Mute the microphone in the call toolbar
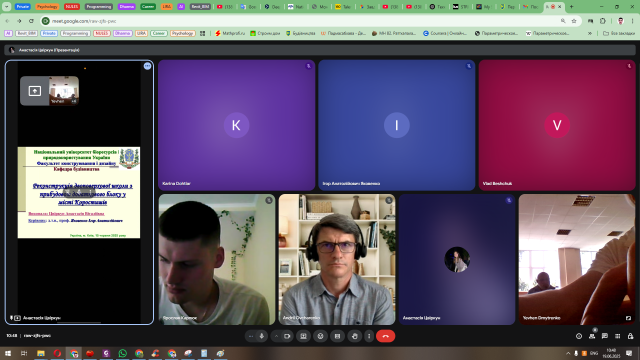This screenshot has height=360, width=640. tap(262, 336)
